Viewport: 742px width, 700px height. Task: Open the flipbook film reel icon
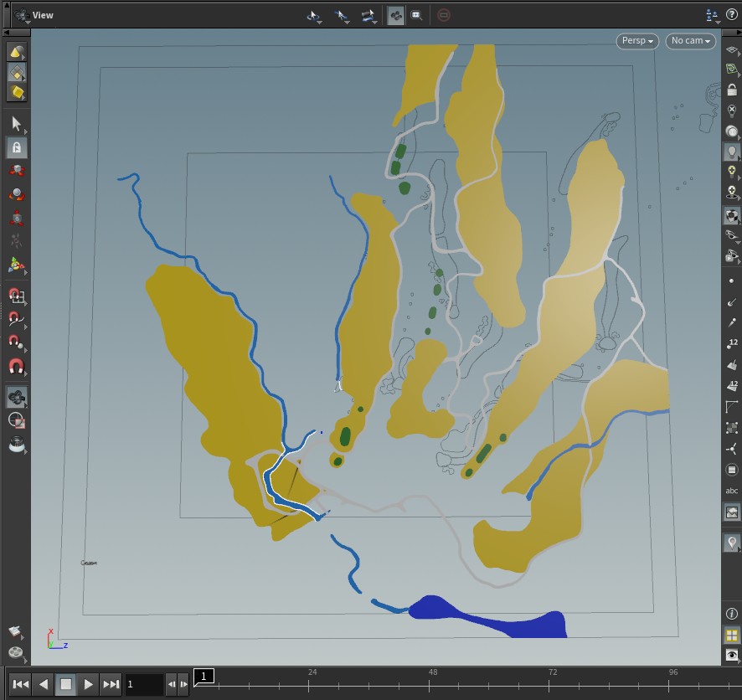[x=16, y=653]
